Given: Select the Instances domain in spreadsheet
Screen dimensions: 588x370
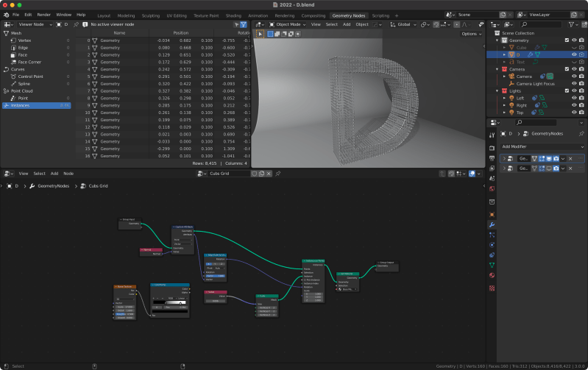Looking at the screenshot, I should coord(36,105).
